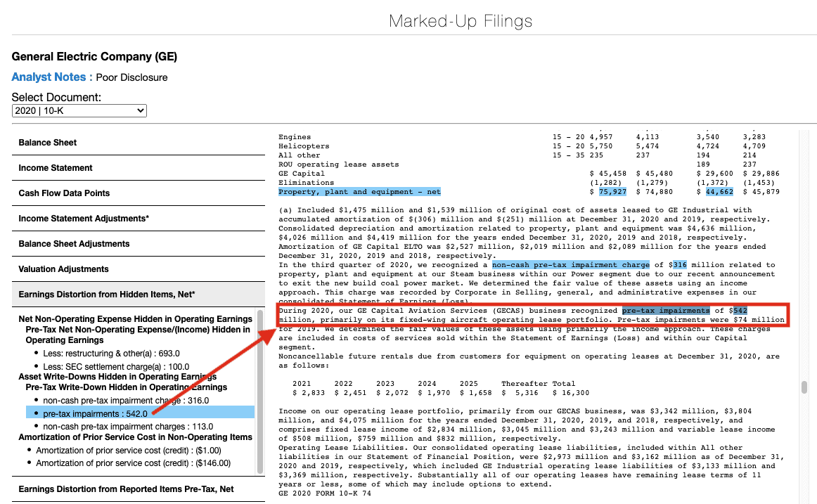817x504 pixels.
Task: Click the 'General Electric Company (GE)' heading
Action: coord(94,57)
